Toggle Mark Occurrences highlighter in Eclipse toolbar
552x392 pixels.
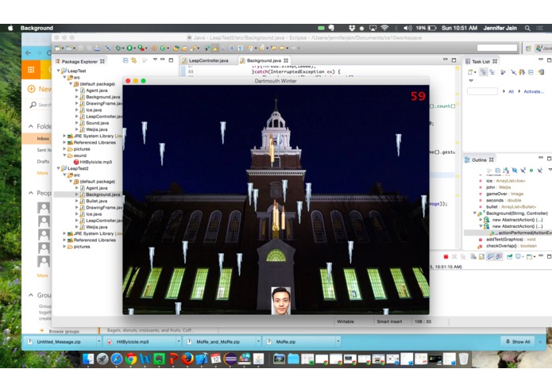pyautogui.click(x=215, y=48)
